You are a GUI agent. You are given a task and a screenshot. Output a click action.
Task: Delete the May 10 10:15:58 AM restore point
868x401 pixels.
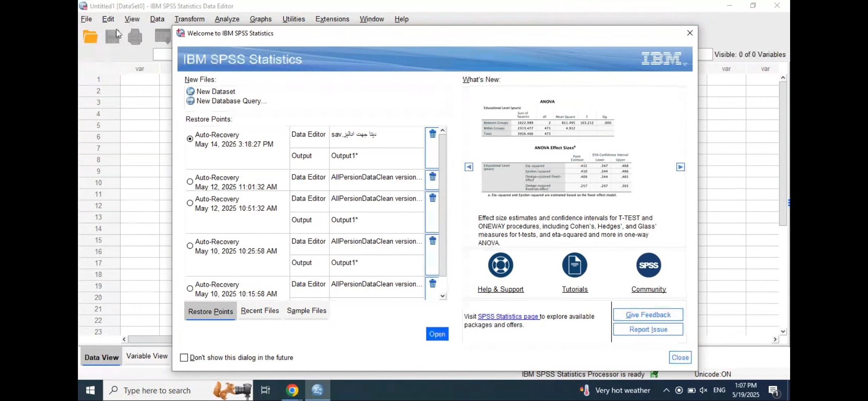point(433,283)
